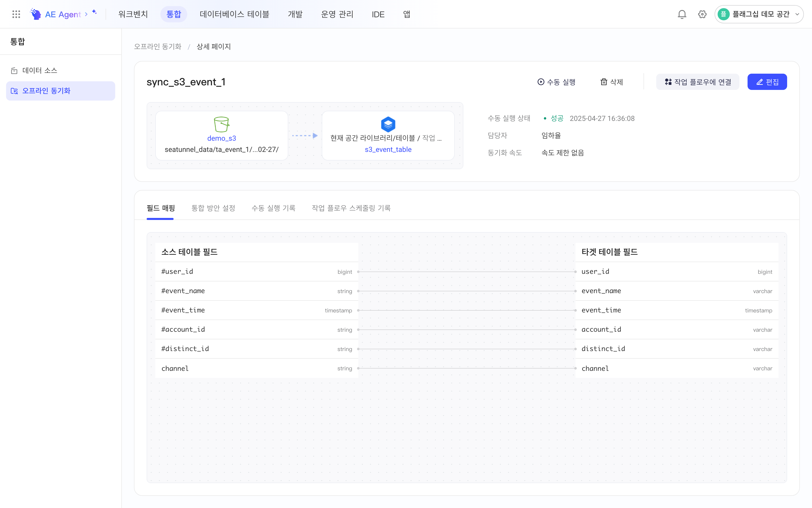Click the distinct_id target field row
The width and height of the screenshot is (812, 508).
pos(677,349)
